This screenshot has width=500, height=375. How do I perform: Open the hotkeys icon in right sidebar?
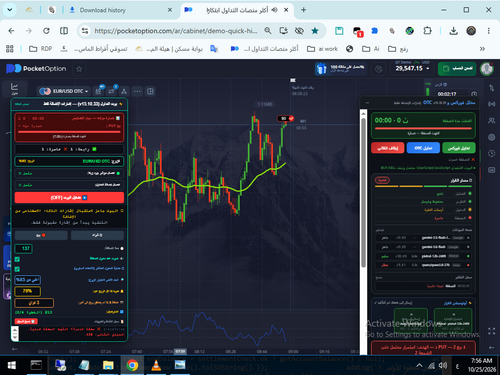pyautogui.click(x=491, y=170)
